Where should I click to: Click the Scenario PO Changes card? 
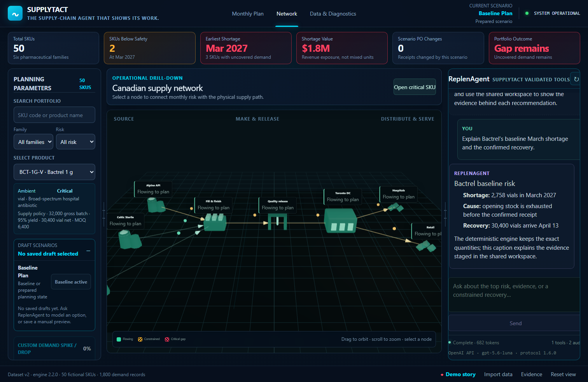[438, 48]
